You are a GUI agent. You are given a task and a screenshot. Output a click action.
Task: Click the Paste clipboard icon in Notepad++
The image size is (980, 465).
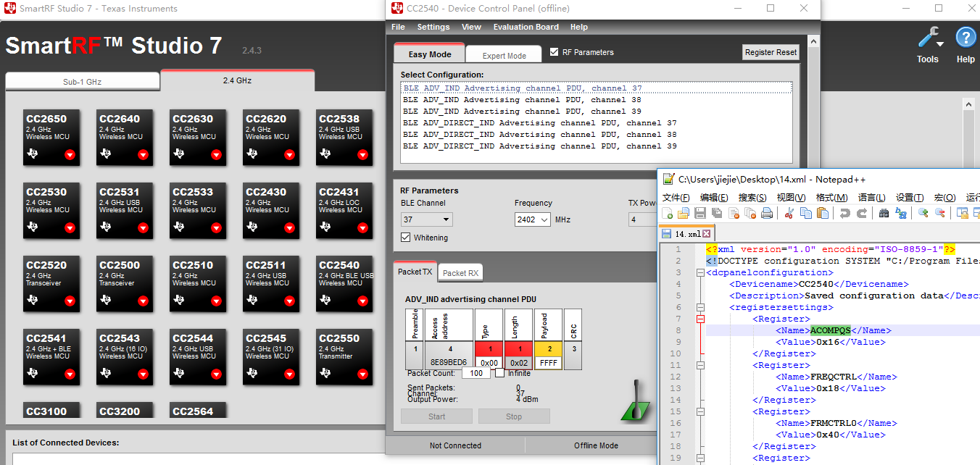[823, 213]
